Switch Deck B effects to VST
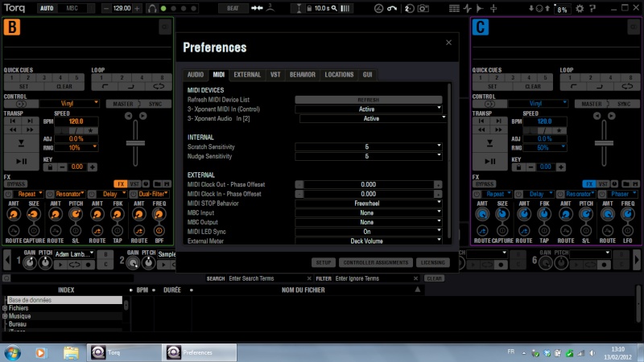The width and height of the screenshot is (644, 362). 134,184
